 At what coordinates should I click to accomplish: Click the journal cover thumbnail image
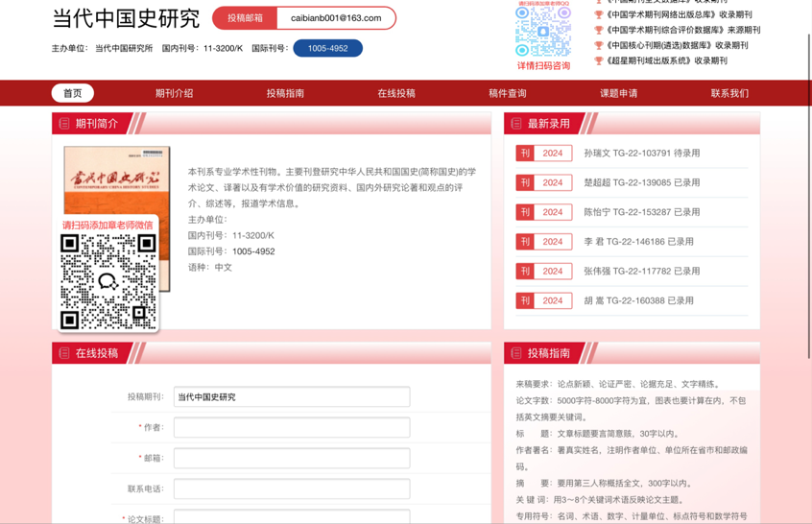coord(117,178)
